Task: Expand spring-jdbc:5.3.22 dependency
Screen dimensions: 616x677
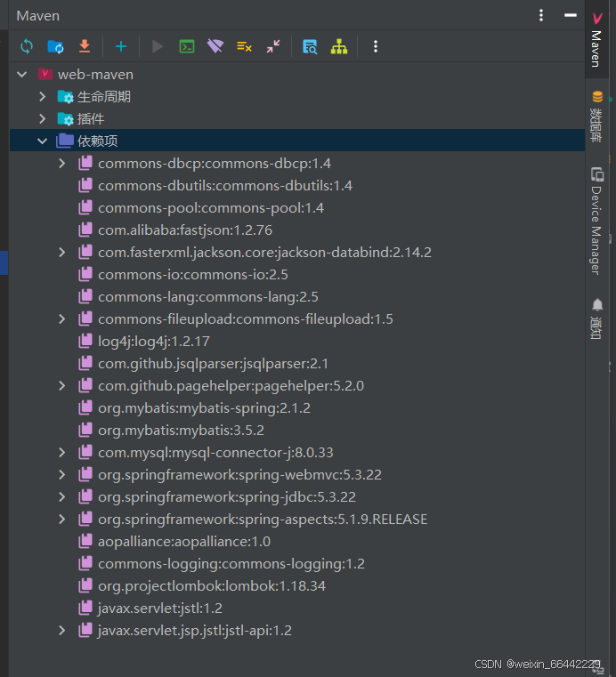Action: tap(61, 497)
